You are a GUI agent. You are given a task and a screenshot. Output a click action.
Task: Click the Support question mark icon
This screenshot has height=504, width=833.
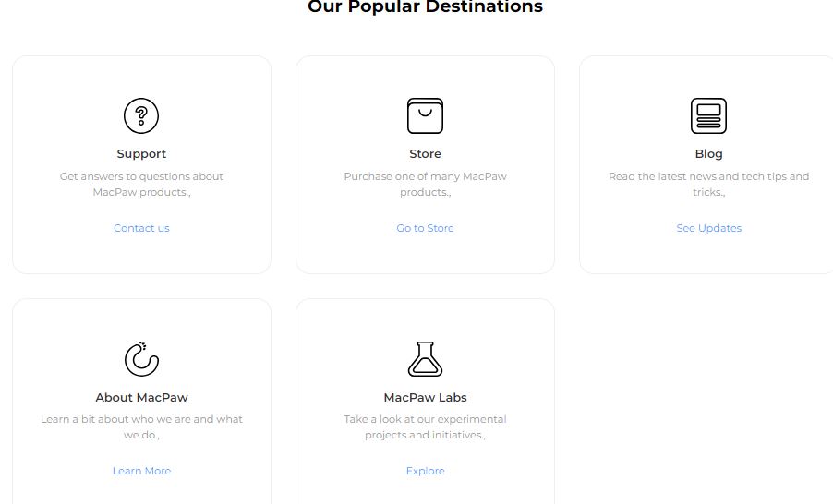[141, 115]
